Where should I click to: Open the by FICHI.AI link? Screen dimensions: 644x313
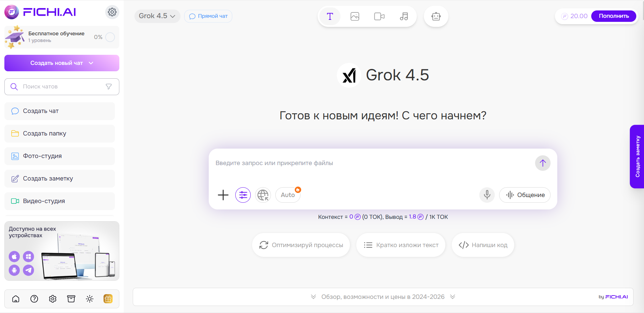(x=613, y=297)
